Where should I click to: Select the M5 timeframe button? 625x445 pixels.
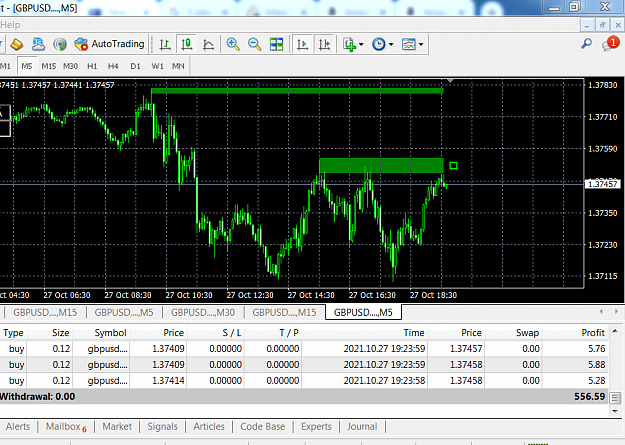tap(27, 66)
